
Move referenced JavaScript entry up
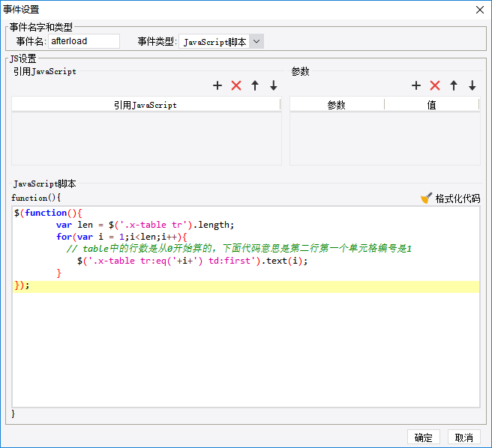click(x=255, y=85)
